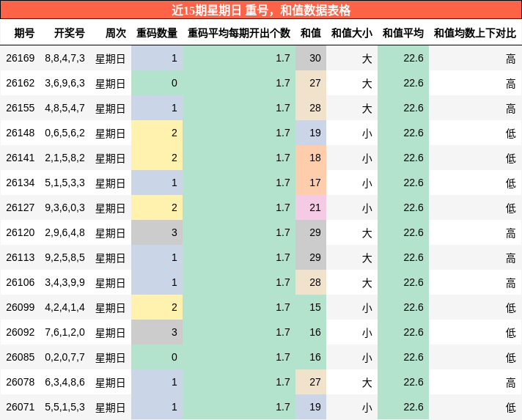Click '高' comparison cell in row 26078

475,382
